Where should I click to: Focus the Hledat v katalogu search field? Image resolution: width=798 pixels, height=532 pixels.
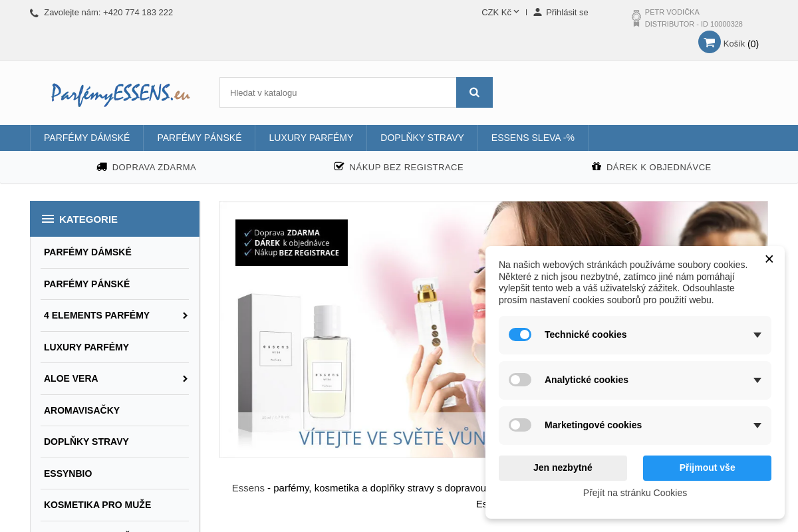click(x=338, y=92)
